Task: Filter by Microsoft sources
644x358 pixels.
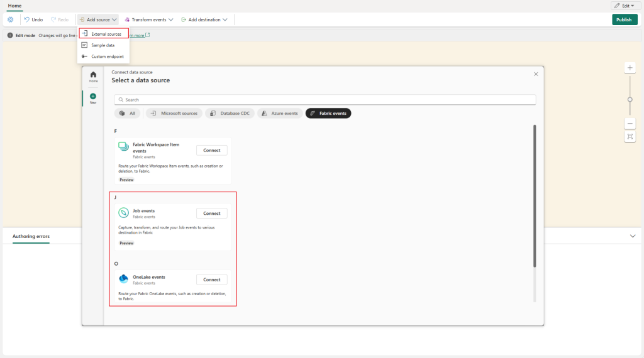Action: coord(174,113)
